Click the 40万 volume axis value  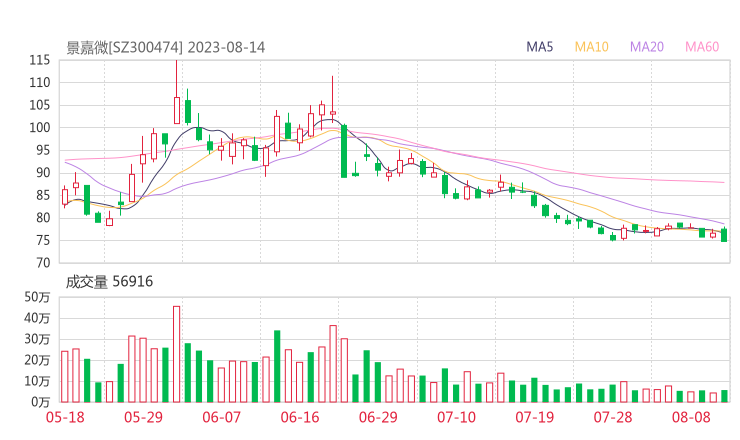pyautogui.click(x=37, y=318)
